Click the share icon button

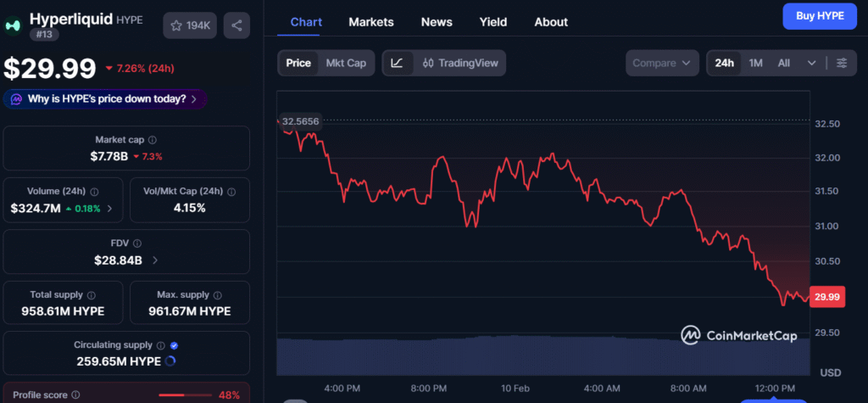[236, 25]
